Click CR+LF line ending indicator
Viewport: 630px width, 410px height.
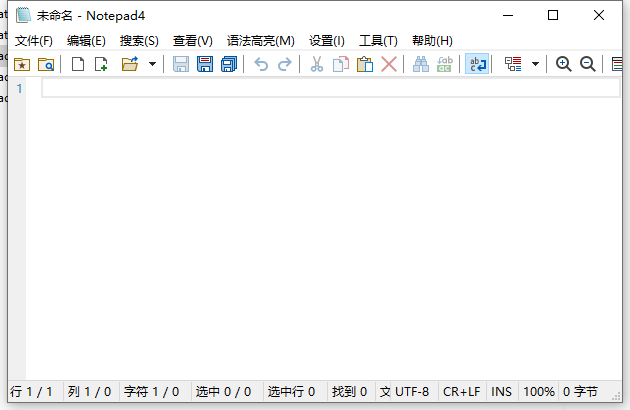pos(462,392)
